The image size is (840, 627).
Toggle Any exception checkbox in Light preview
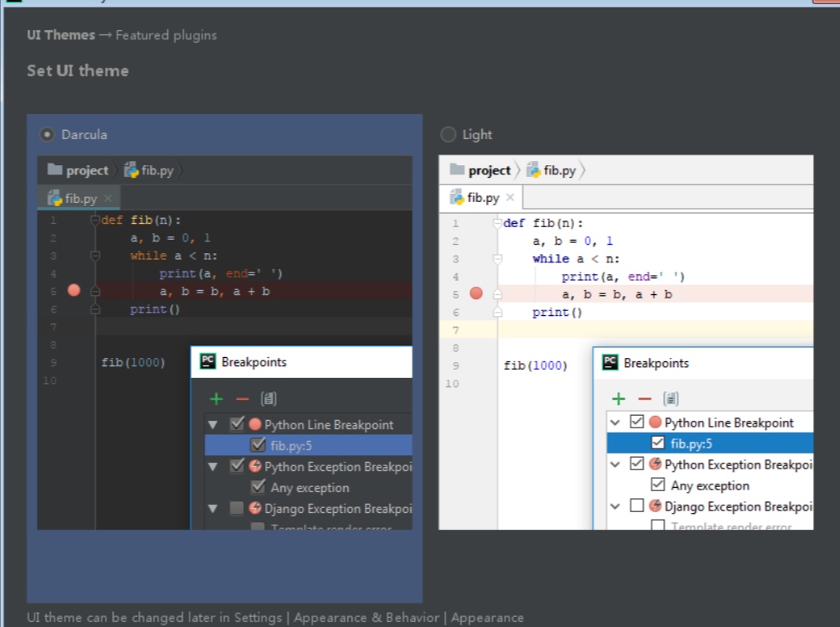pyautogui.click(x=658, y=484)
